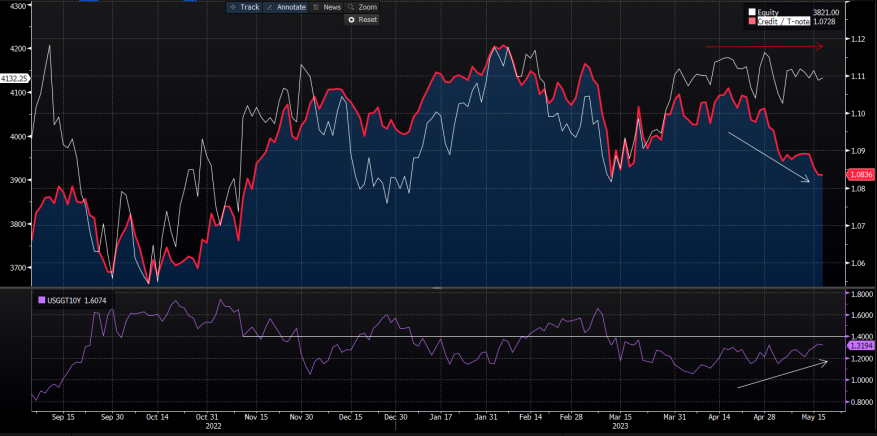877x436 pixels.
Task: Open the Annotate drawing tool
Action: point(285,7)
